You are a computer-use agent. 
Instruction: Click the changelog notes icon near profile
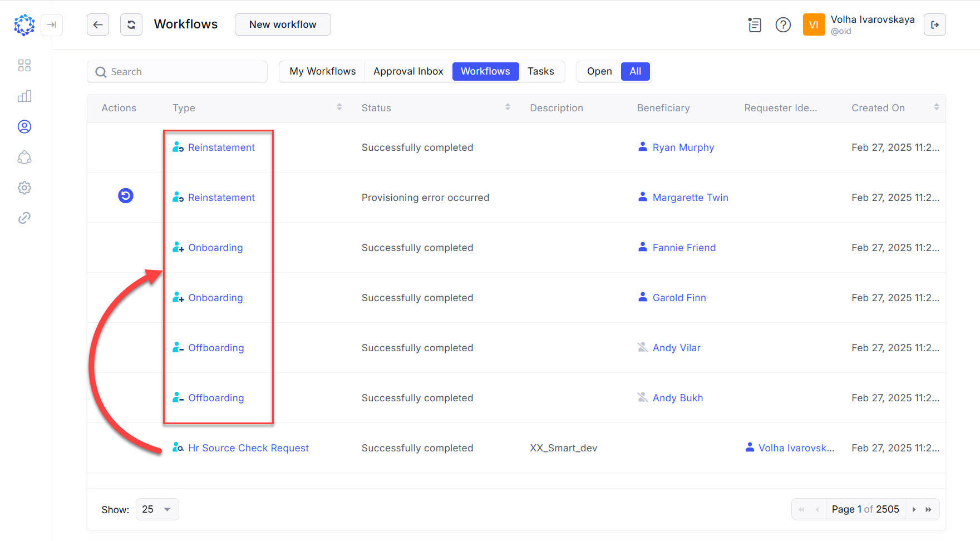click(755, 24)
